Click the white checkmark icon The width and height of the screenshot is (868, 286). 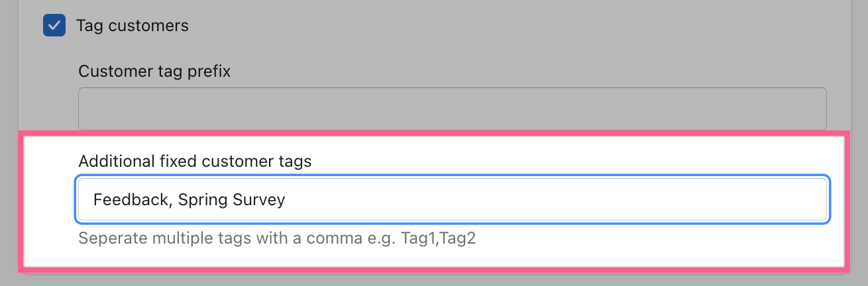pyautogui.click(x=54, y=26)
